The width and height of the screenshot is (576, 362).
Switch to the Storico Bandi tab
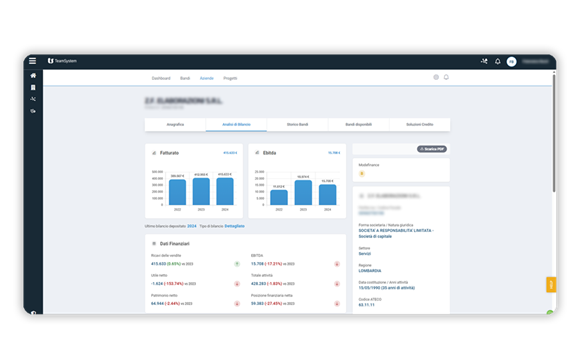pyautogui.click(x=298, y=125)
